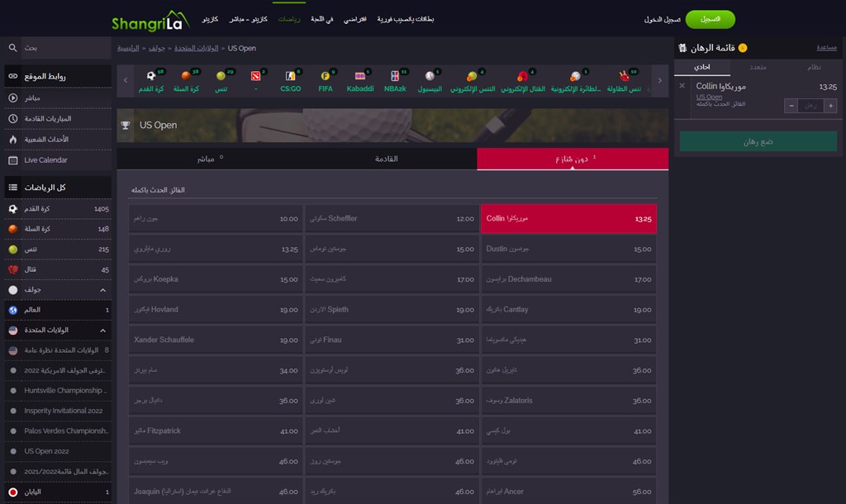This screenshot has height=504, width=846.
Task: Open the sports menu item (رياضات)
Action: (289, 20)
